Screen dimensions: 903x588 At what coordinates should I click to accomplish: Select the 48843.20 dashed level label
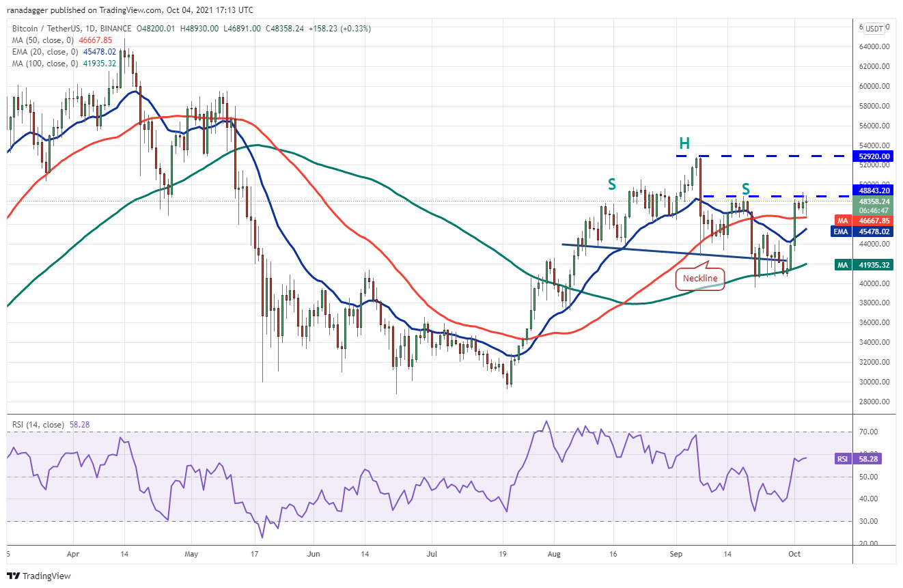pos(876,191)
